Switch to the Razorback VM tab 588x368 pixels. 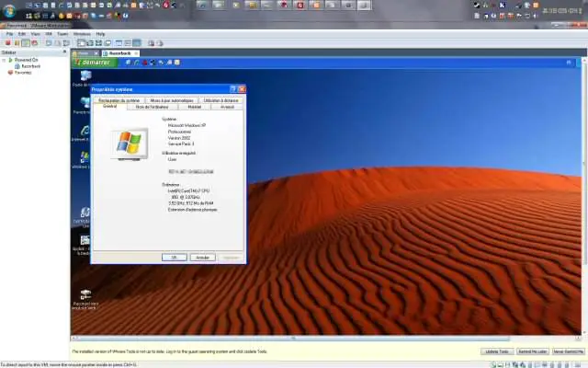(120, 53)
